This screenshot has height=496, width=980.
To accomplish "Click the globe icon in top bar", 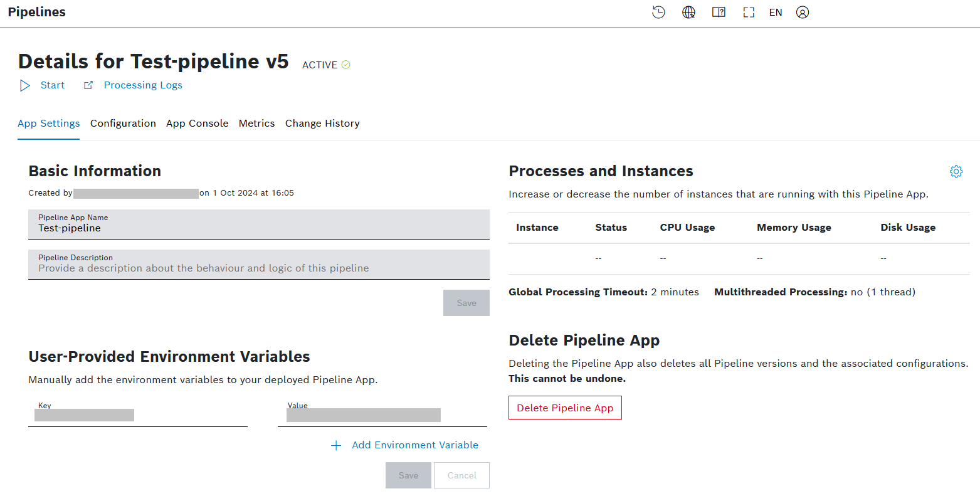I will tap(688, 13).
